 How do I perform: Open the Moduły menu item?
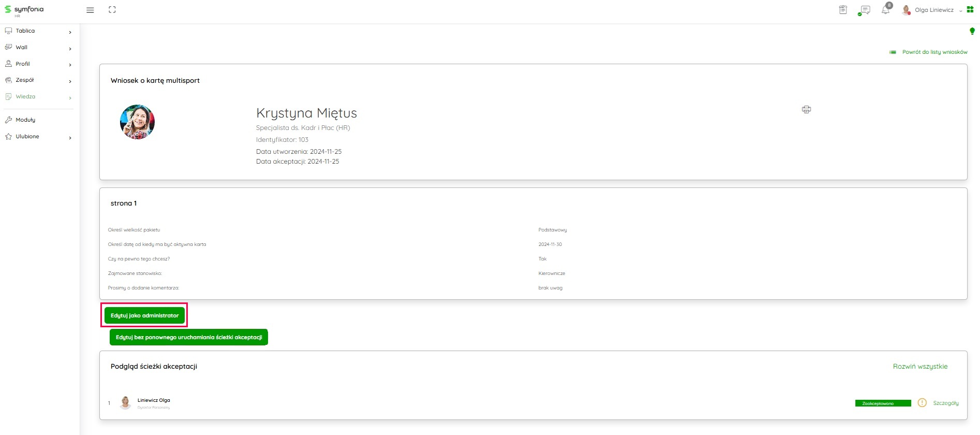[25, 120]
